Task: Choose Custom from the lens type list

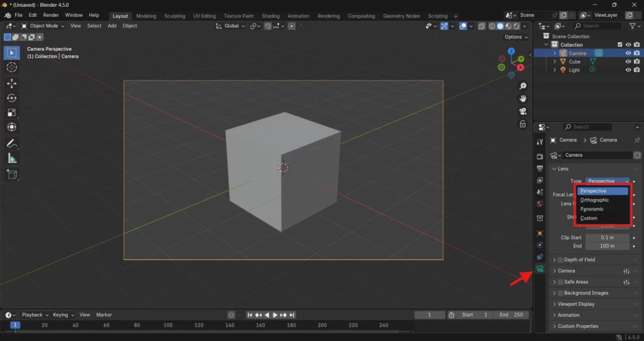Action: point(602,218)
